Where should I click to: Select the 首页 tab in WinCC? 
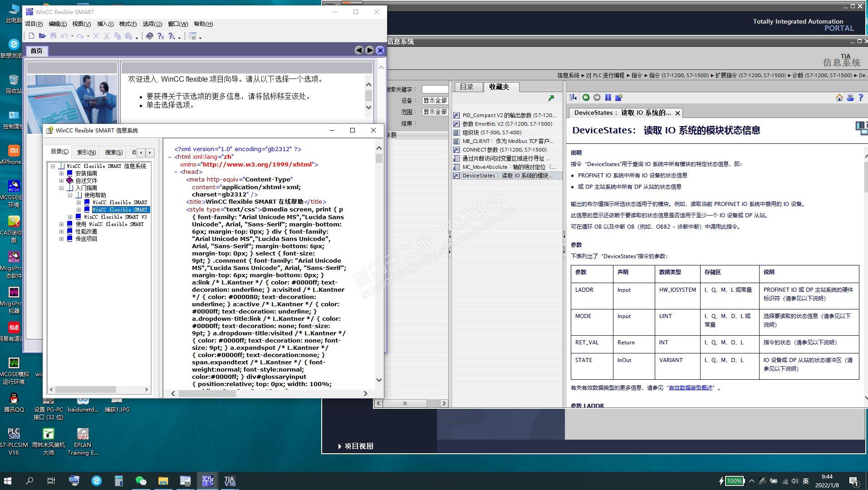[37, 51]
